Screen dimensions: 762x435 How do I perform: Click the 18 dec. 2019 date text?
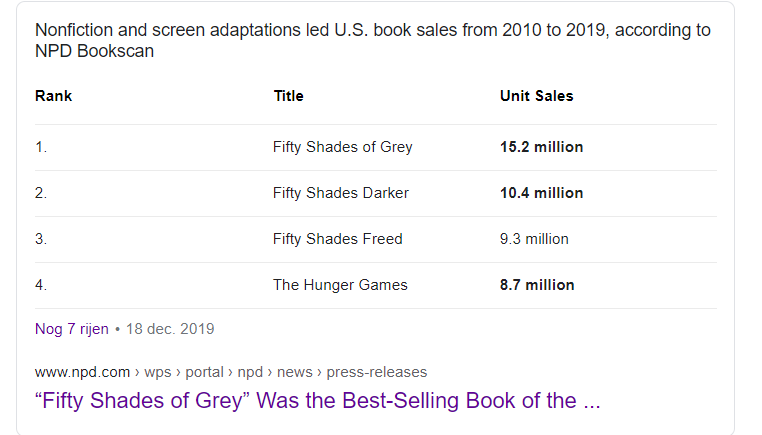170,329
